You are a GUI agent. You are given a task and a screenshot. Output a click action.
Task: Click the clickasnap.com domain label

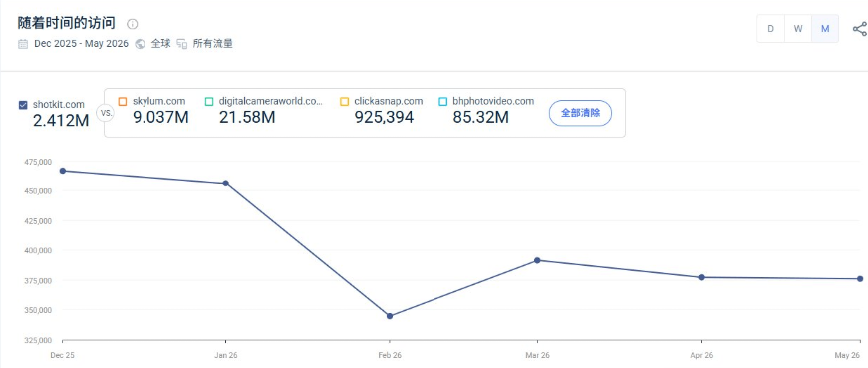[389, 101]
